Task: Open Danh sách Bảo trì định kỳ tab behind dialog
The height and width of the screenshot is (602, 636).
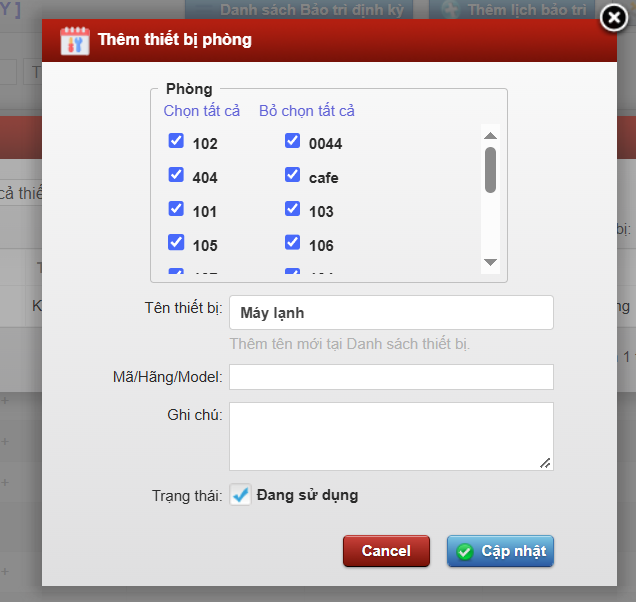Action: [x=299, y=9]
